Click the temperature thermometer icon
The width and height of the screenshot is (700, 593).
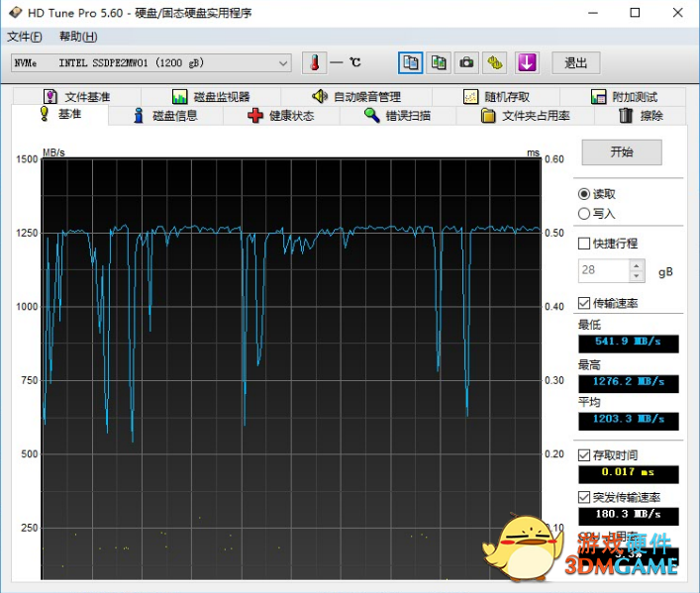pos(314,62)
